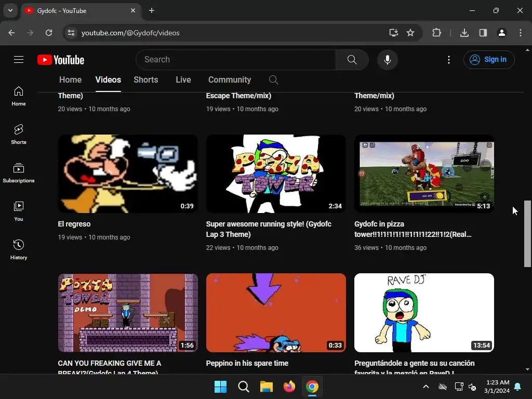
Task: Open the taskbar clock 1:23 AM
Action: (497, 387)
